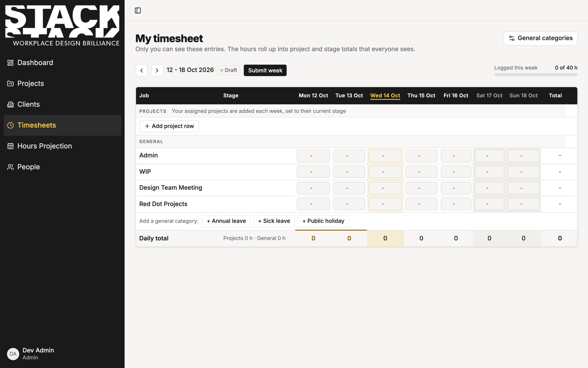
Task: Click the Projects folder icon
Action: [10, 83]
